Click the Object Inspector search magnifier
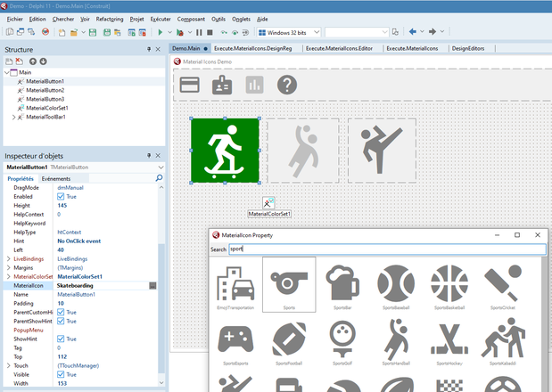The image size is (552, 392). pyautogui.click(x=159, y=178)
